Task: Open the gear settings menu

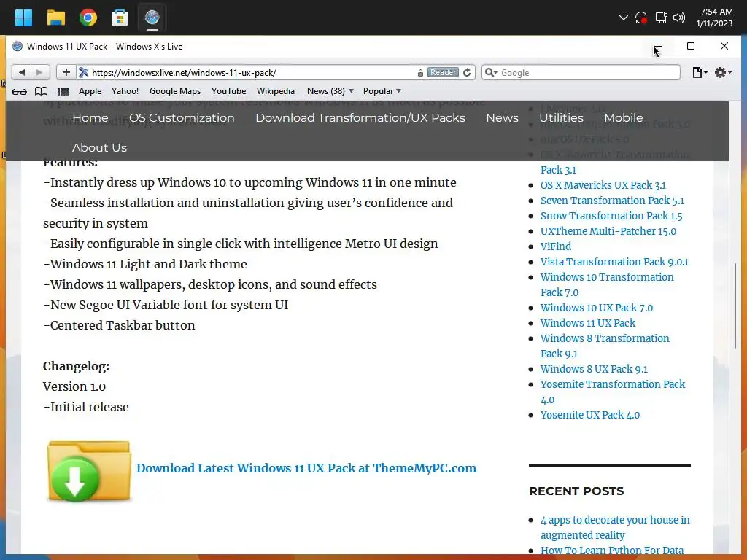Action: [x=723, y=72]
